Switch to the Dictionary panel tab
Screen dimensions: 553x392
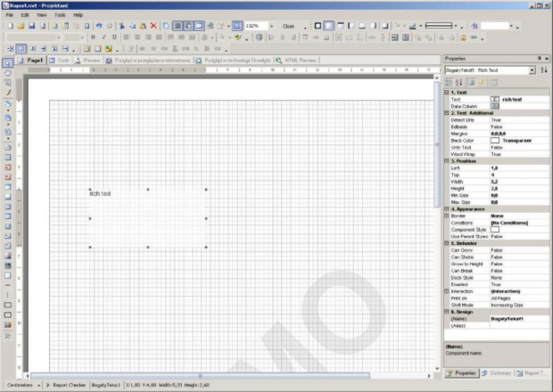tap(497, 373)
